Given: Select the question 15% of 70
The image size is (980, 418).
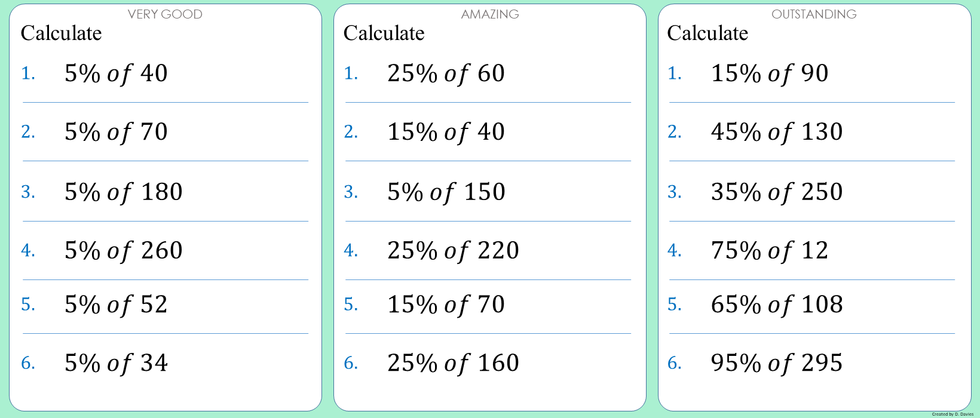Looking at the screenshot, I should tap(446, 305).
